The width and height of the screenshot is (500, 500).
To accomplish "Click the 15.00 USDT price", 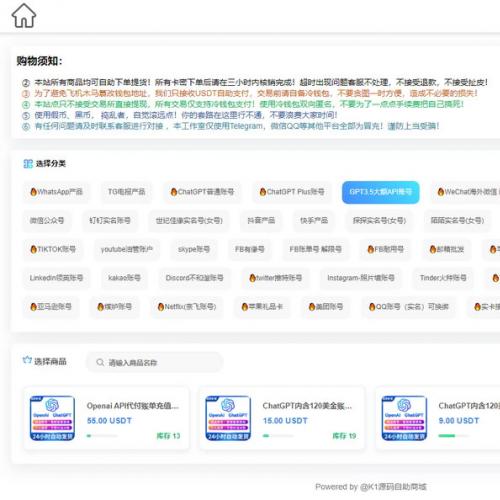I will click(285, 421).
